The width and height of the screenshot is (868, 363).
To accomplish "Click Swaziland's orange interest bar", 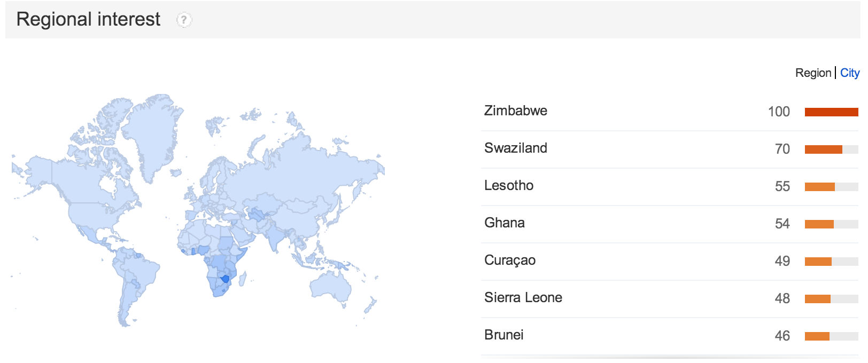I will point(824,149).
